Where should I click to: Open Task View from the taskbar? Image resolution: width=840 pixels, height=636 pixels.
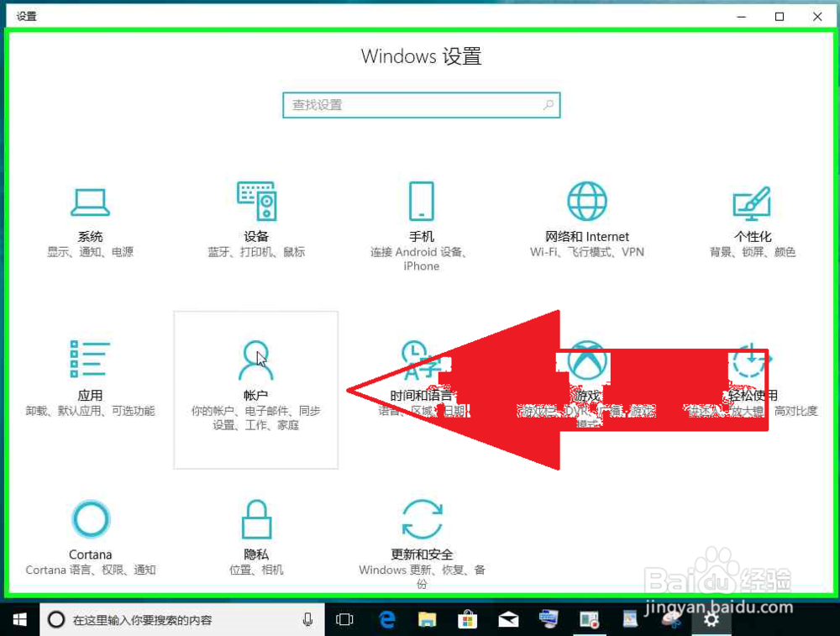click(x=344, y=620)
